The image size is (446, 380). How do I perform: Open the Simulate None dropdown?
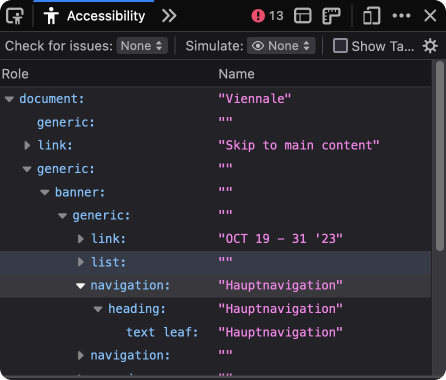coord(281,46)
